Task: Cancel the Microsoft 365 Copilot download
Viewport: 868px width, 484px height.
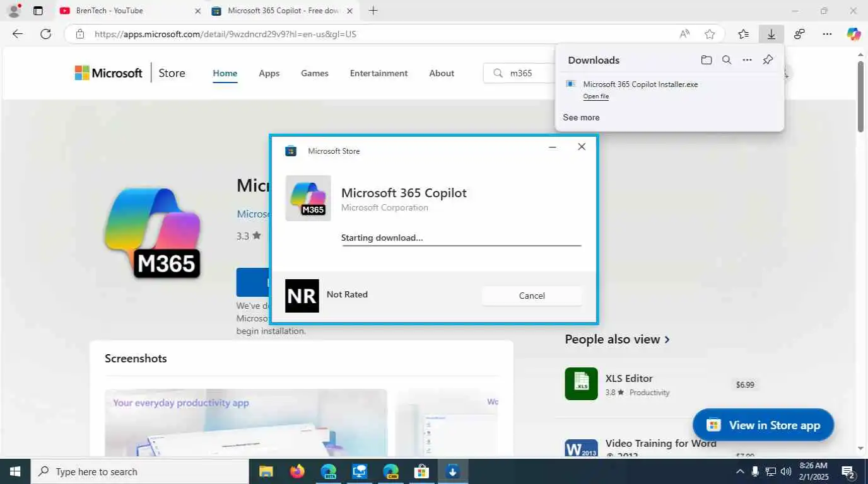Action: coord(532,296)
